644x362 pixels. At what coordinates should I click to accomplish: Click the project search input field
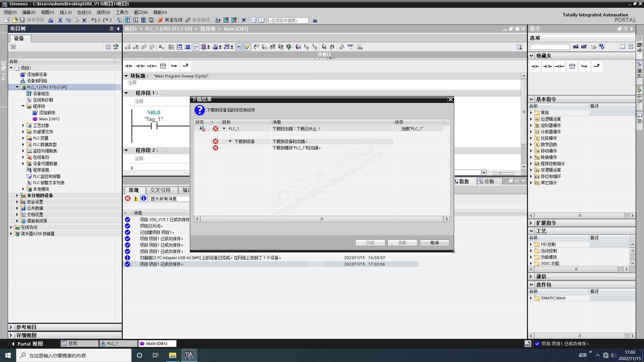click(288, 20)
